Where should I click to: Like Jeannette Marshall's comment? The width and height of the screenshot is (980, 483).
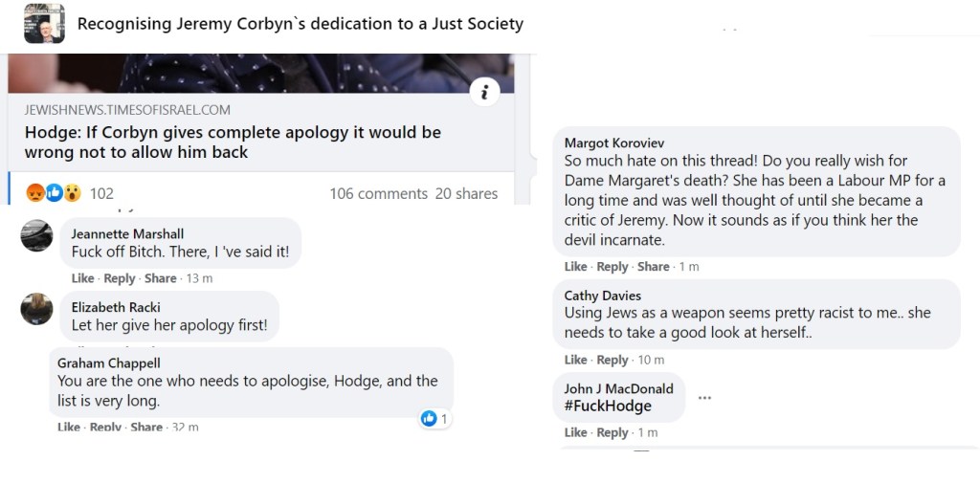click(x=82, y=278)
